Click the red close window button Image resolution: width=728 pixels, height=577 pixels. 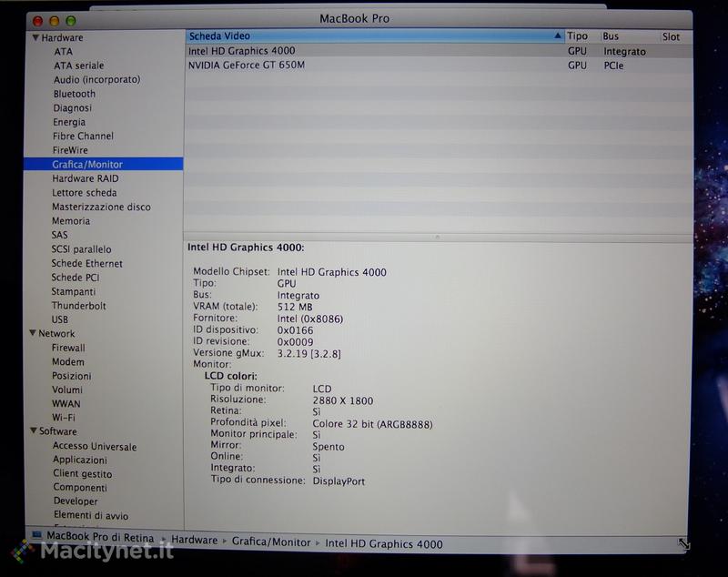coord(38,21)
